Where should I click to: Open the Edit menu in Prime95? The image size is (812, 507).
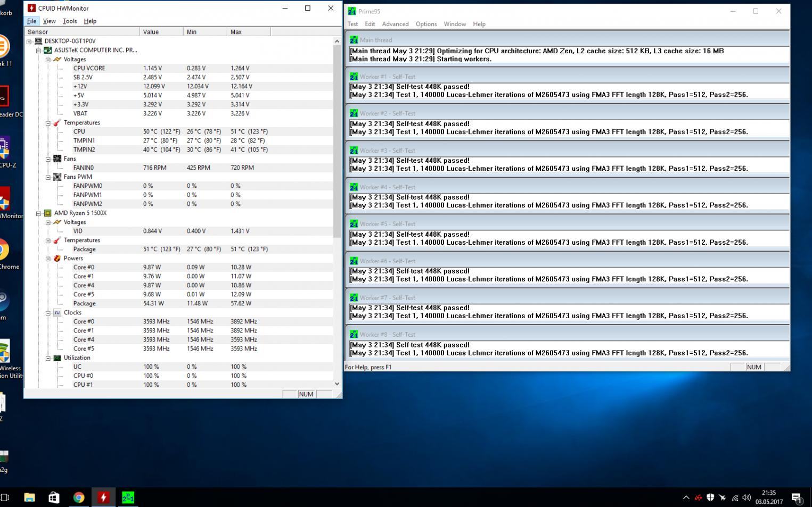tap(370, 24)
